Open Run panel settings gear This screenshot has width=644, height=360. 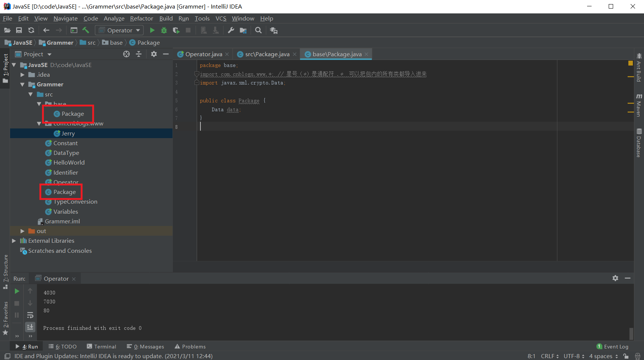[615, 278]
